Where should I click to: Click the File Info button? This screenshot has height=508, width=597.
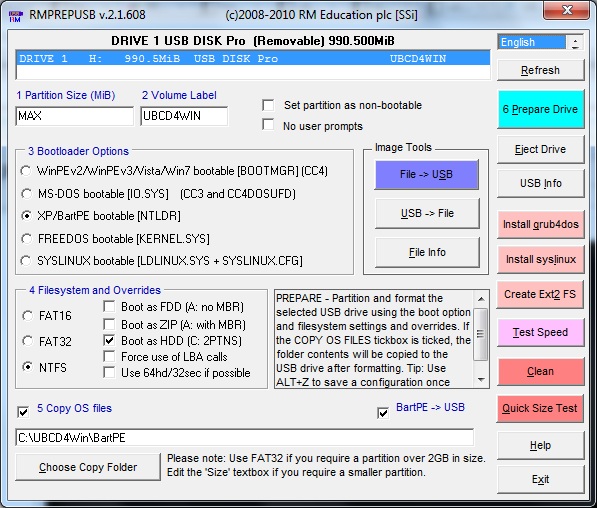(x=427, y=252)
